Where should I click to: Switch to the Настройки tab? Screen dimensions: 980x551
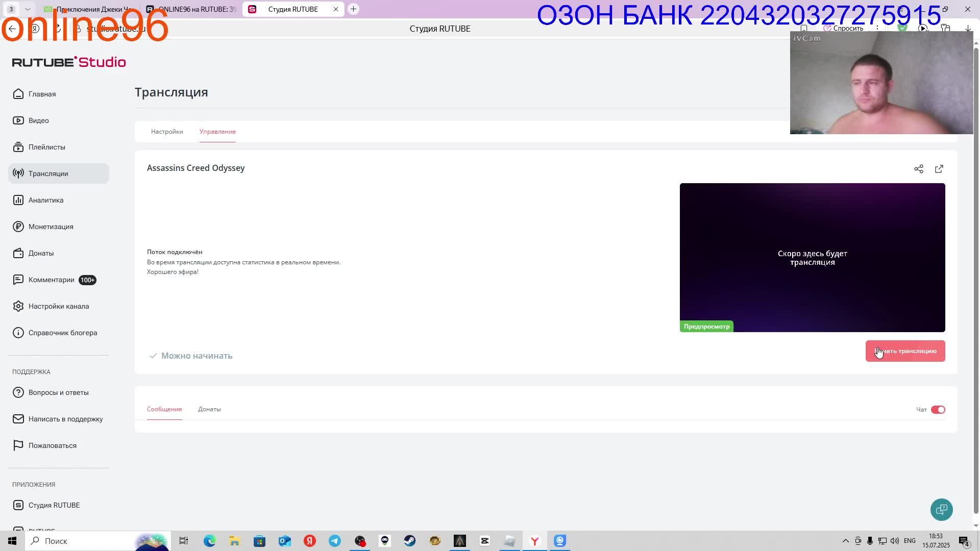tap(167, 132)
